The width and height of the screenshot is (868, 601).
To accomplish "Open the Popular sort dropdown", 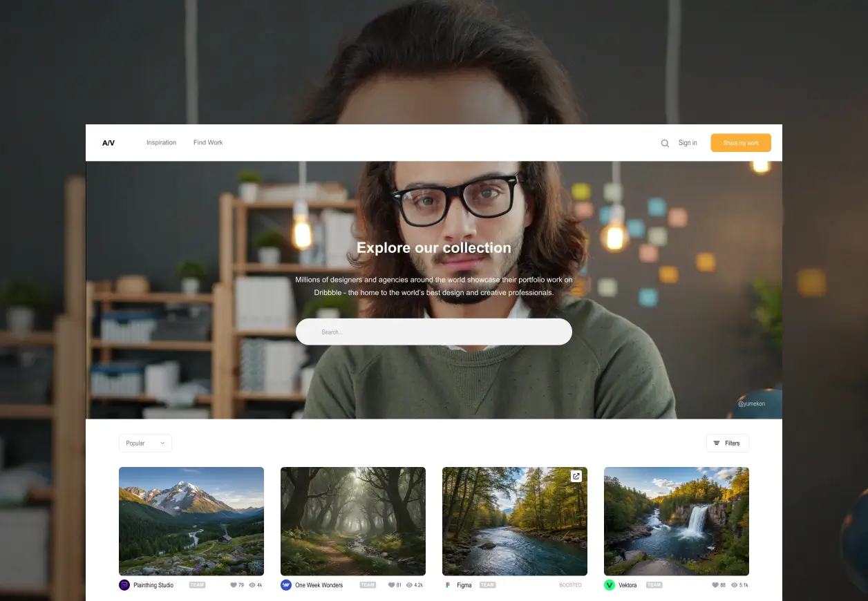I will tap(145, 443).
